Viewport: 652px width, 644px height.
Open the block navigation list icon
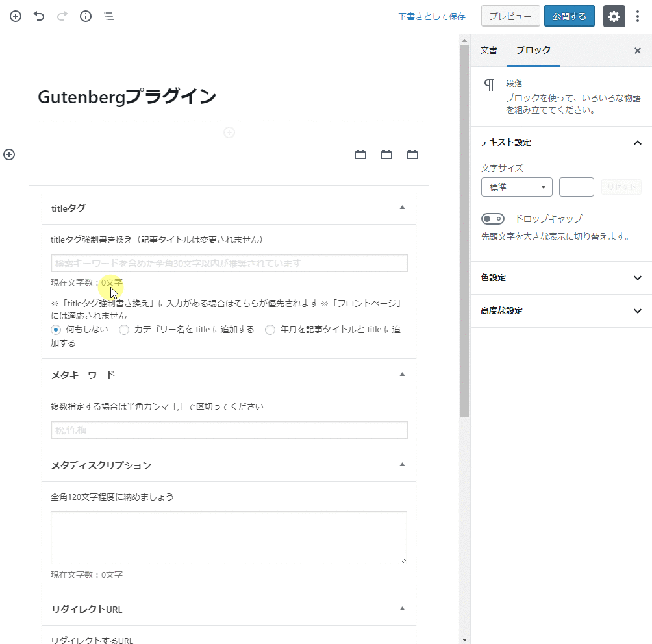pyautogui.click(x=109, y=16)
